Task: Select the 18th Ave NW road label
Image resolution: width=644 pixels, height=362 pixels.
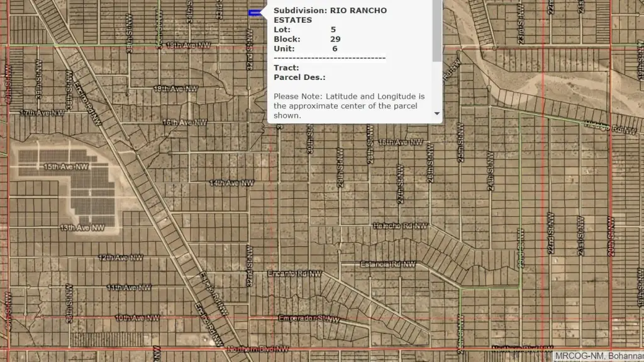Action: pos(175,89)
